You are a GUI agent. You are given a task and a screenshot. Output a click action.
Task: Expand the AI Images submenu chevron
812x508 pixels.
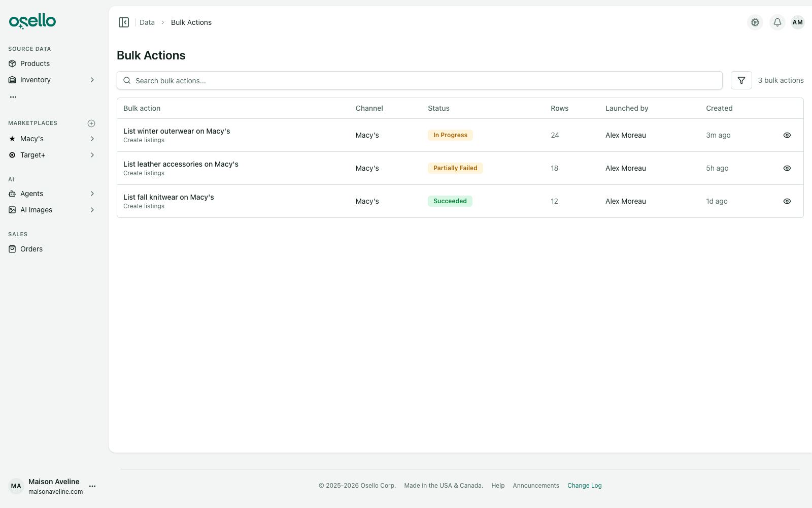coord(92,210)
